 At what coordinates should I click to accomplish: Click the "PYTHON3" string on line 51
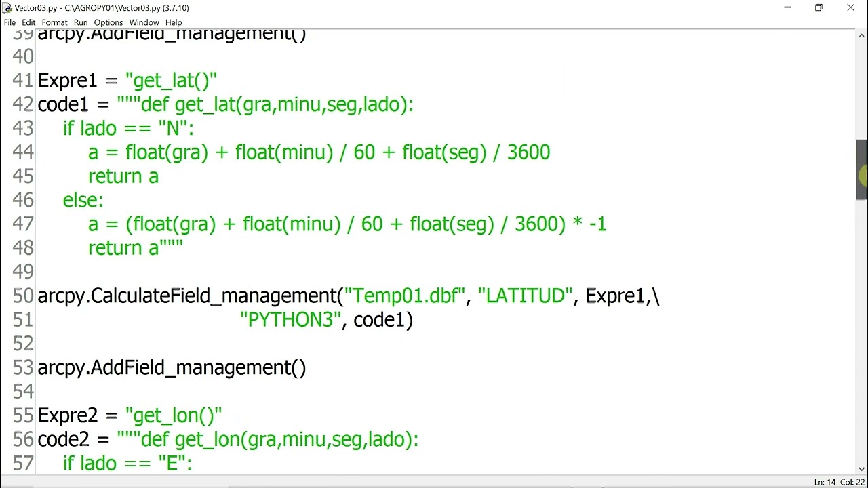pyautogui.click(x=290, y=319)
